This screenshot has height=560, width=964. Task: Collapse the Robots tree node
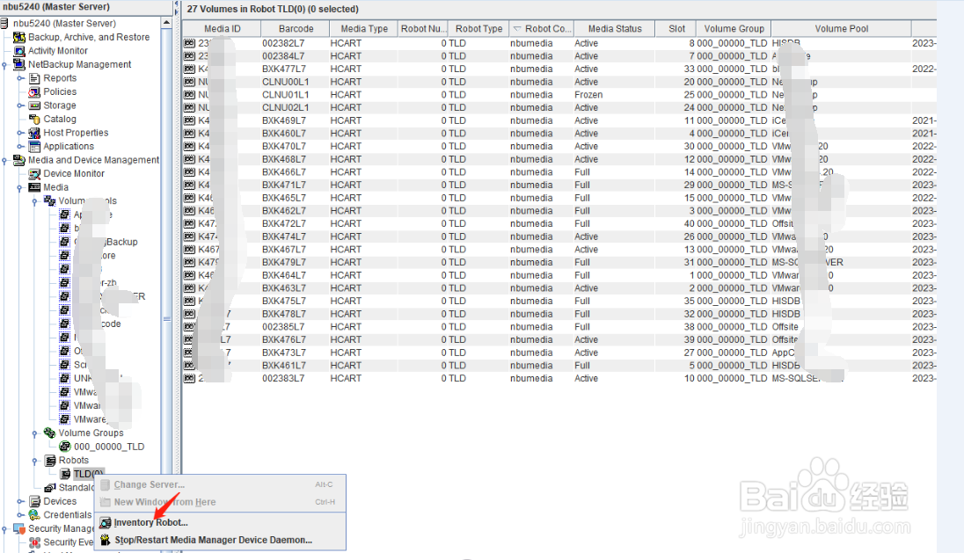[35, 461]
